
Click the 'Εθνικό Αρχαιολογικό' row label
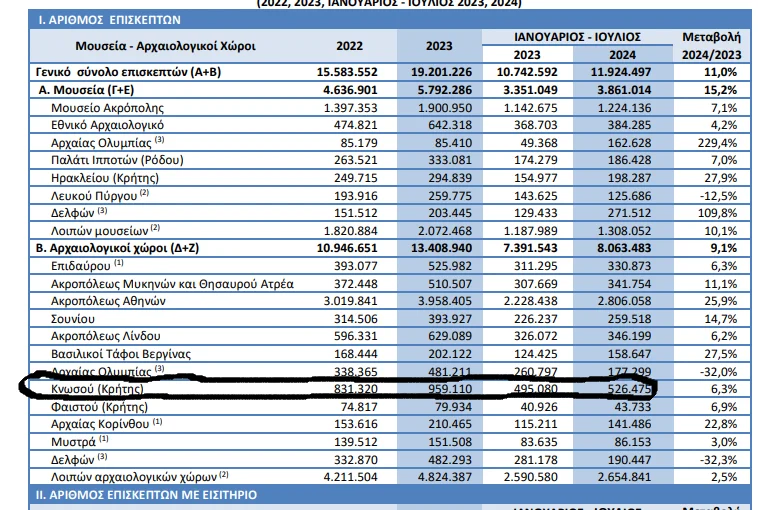coord(107,125)
